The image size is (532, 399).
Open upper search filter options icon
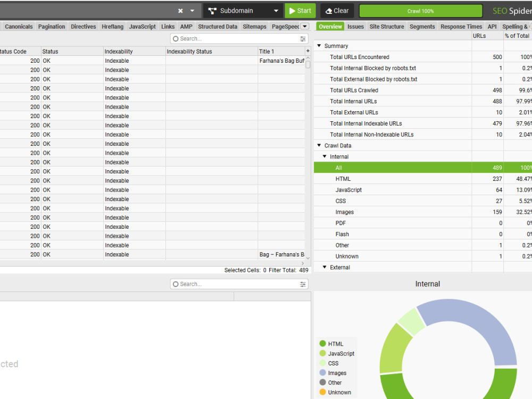[303, 39]
